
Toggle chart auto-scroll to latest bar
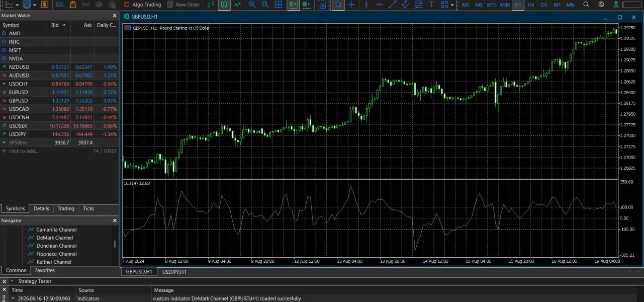[x=293, y=5]
